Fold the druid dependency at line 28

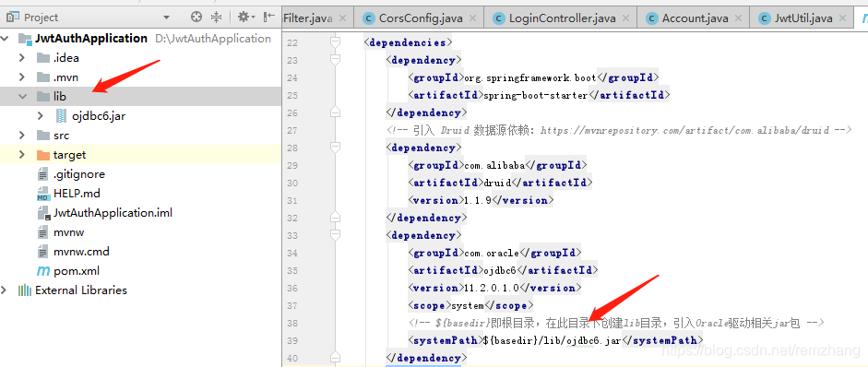click(x=334, y=148)
